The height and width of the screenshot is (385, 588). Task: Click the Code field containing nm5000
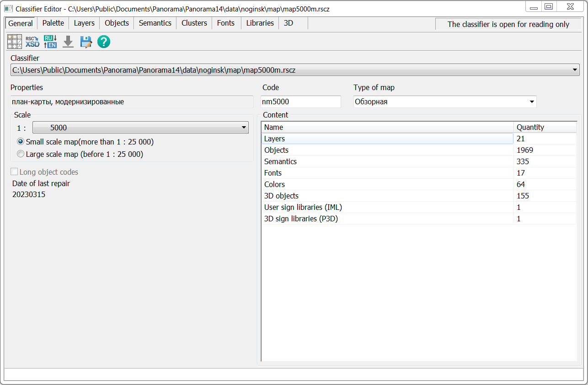pyautogui.click(x=301, y=102)
